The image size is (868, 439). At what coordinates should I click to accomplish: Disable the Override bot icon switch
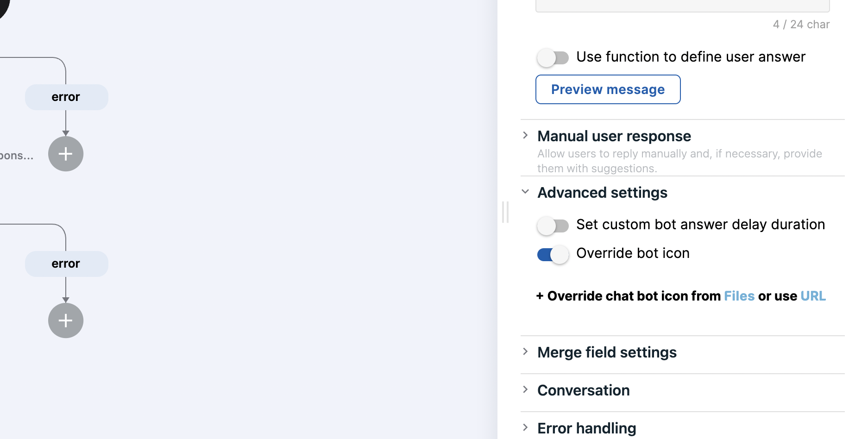[553, 254]
